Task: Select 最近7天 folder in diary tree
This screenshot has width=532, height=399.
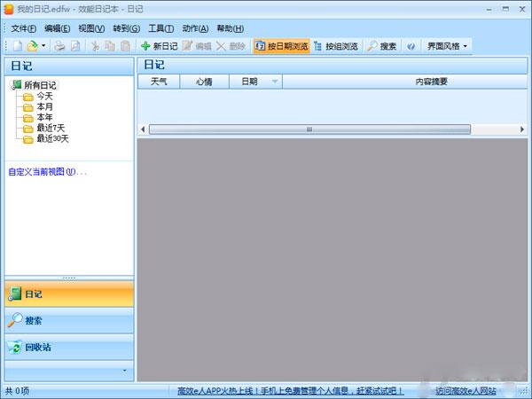Action: coord(51,128)
